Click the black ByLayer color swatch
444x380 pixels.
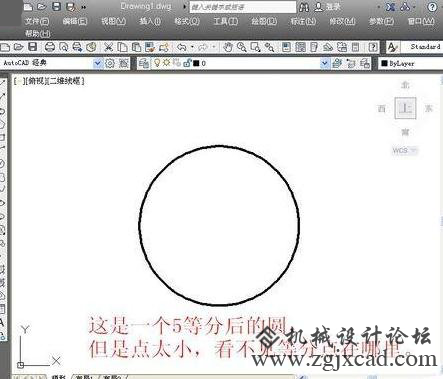[384, 63]
